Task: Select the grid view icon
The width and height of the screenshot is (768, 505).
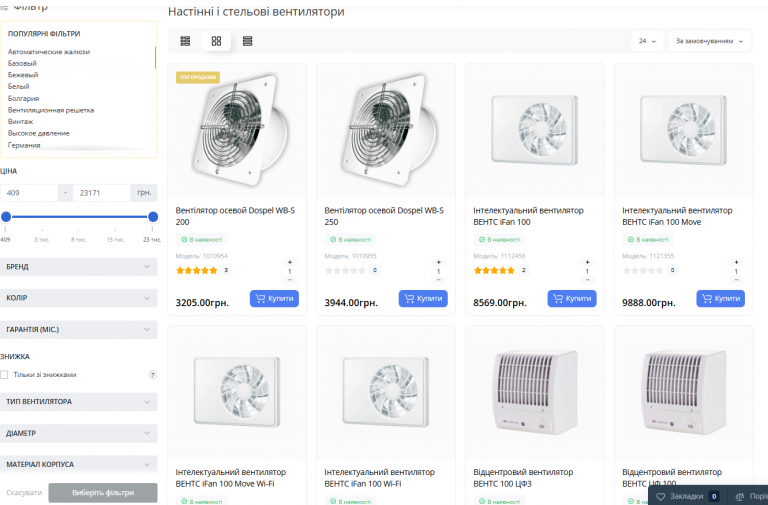Action: pos(216,41)
